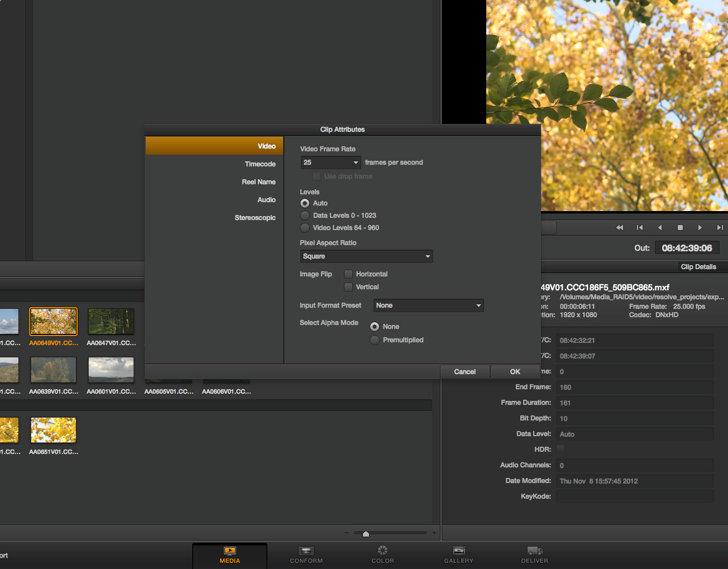This screenshot has width=728, height=569.
Task: Select Data Levels 0 - 1023 option
Action: coord(305,216)
